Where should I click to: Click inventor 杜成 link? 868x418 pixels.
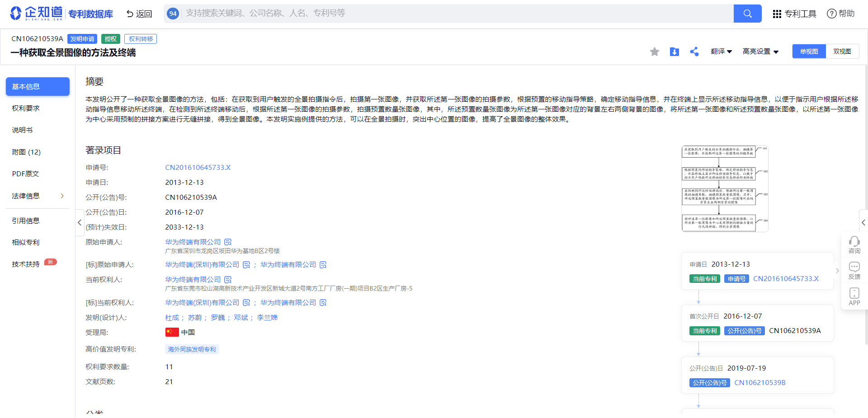coord(172,318)
